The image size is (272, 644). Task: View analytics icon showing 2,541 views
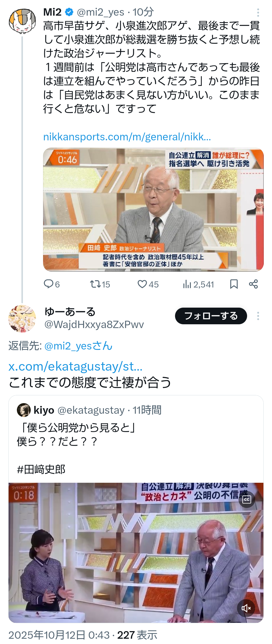pyautogui.click(x=187, y=284)
